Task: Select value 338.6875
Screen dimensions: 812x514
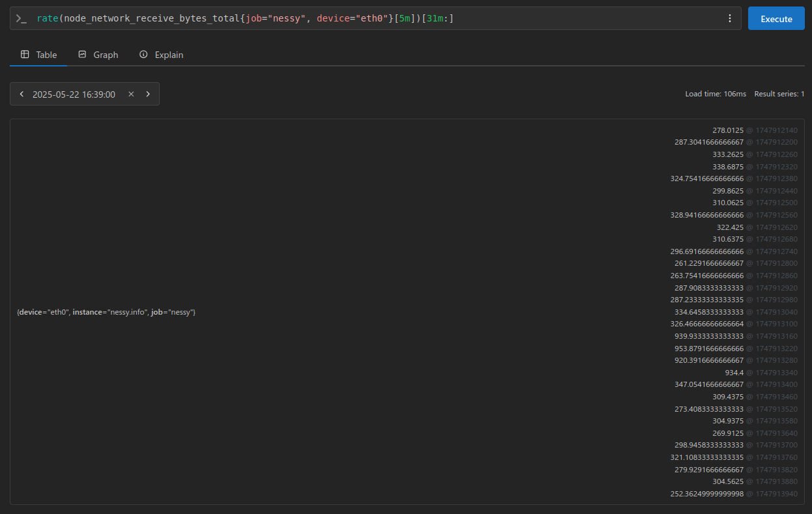Action: click(x=728, y=167)
